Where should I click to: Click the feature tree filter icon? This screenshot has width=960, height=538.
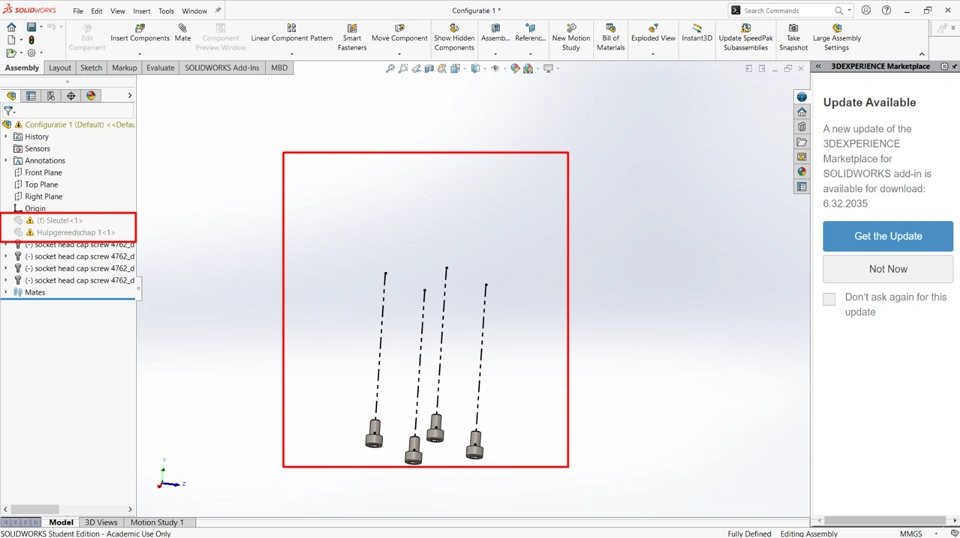[9, 111]
